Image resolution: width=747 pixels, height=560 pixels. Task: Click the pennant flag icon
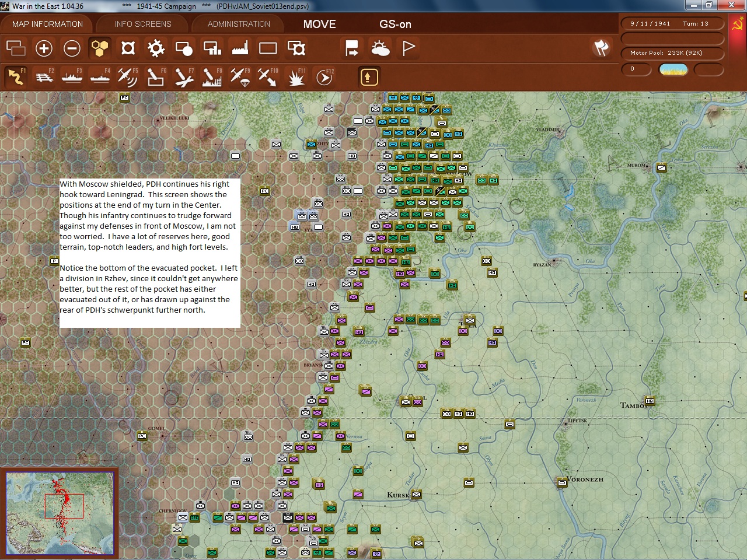pyautogui.click(x=409, y=48)
